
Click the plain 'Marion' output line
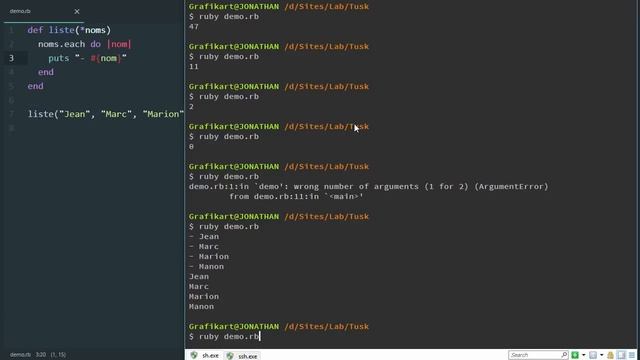(204, 296)
